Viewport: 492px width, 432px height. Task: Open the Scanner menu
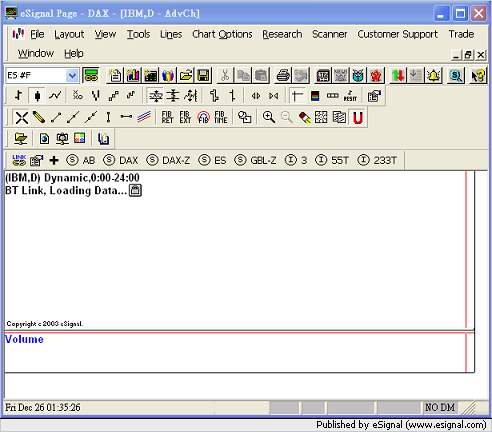[x=329, y=34]
